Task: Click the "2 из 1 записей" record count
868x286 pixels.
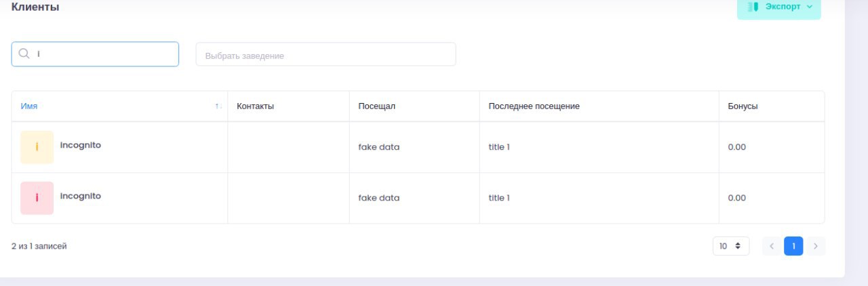Action: click(x=39, y=246)
